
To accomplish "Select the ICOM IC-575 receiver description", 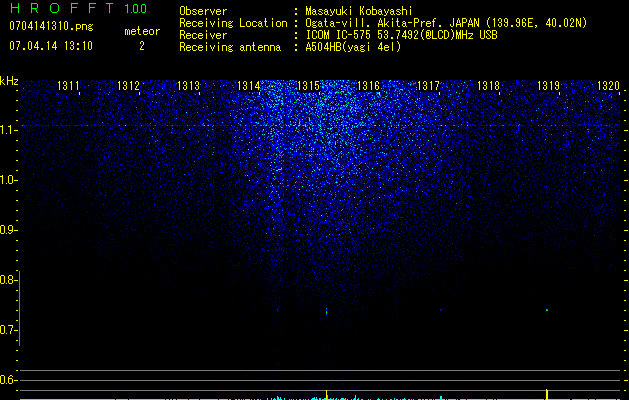I will pos(401,35).
